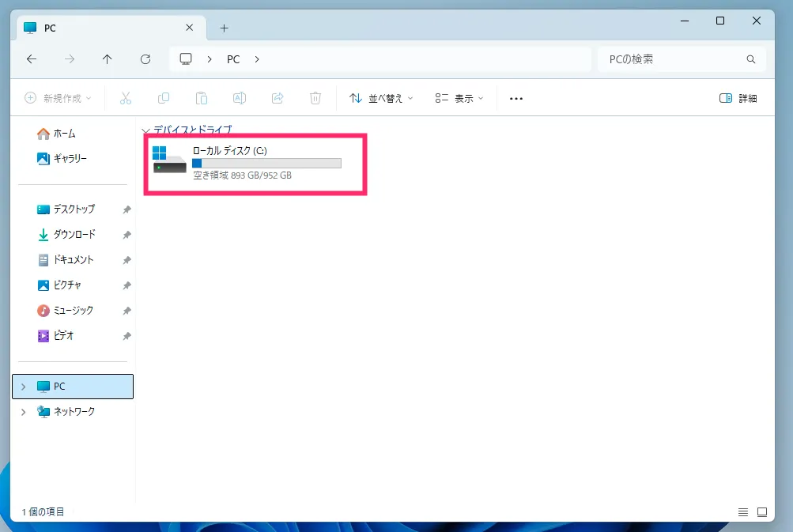Image resolution: width=793 pixels, height=532 pixels.
Task: Switch to details list view icon
Action: [x=743, y=512]
